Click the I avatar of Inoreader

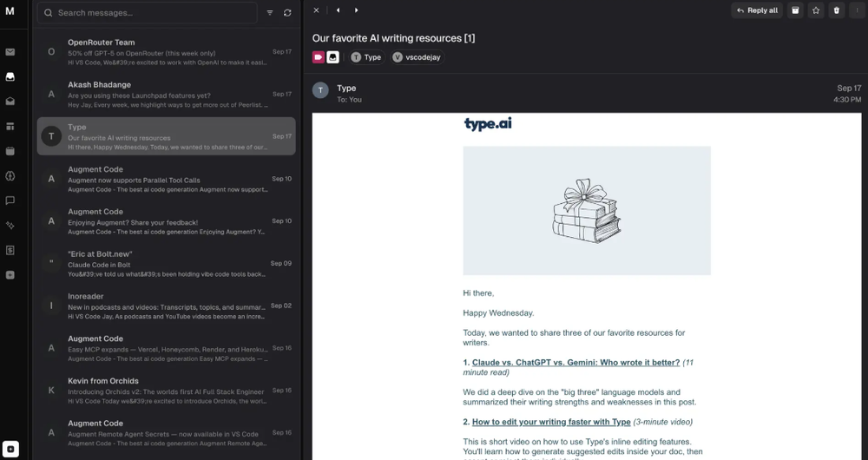point(51,306)
